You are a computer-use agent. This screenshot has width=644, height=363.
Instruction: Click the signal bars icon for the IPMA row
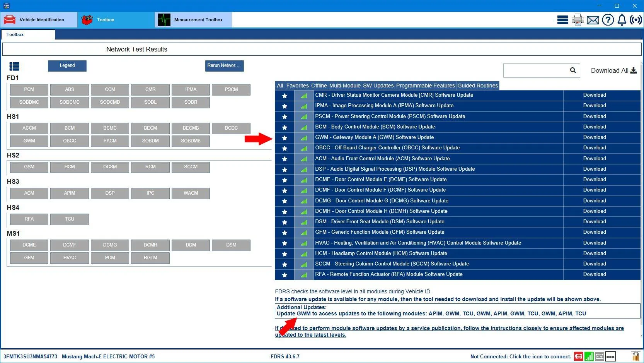304,106
